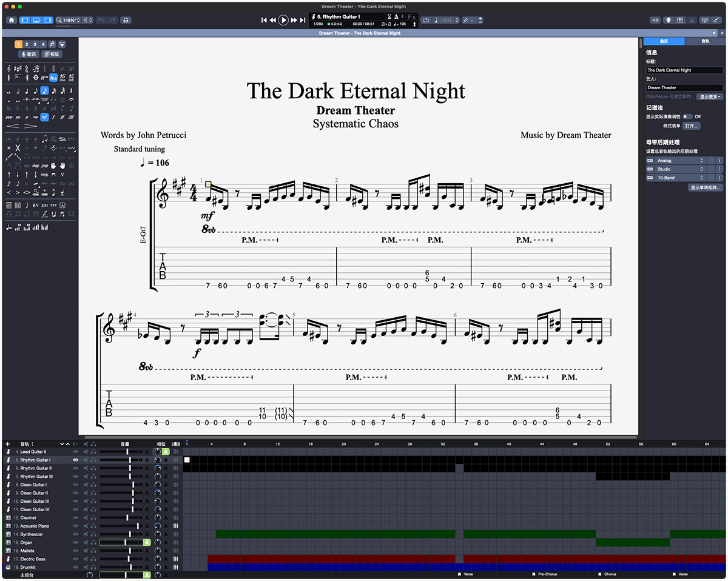Click the Print icon in the toolbar
728x581 pixels.
point(126,20)
